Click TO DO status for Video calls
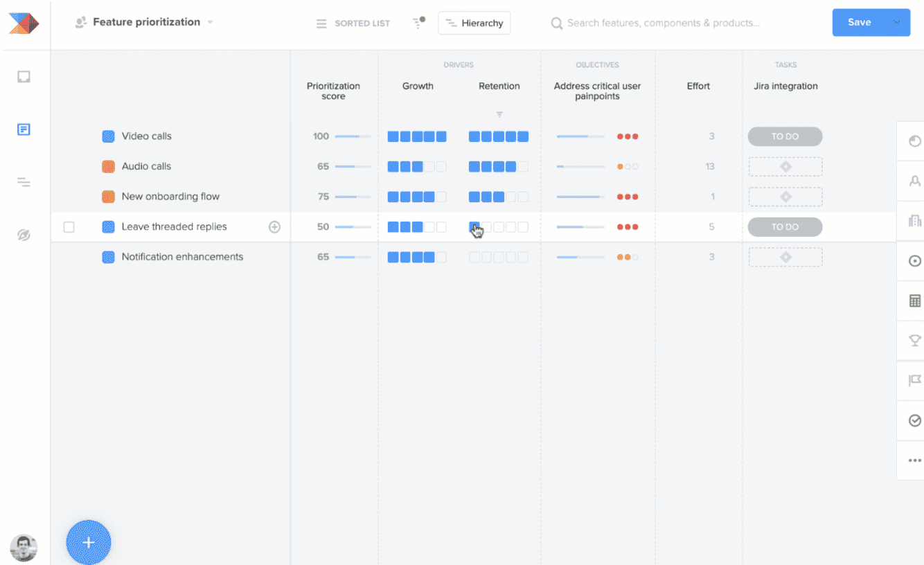 (x=785, y=136)
